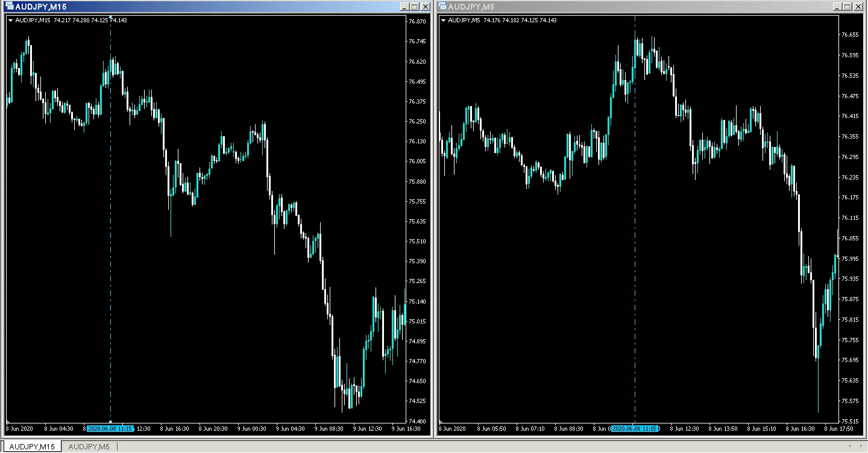The image size is (868, 453).
Task: Select highlighted 11:15 time label on M5 axis
Action: (634, 429)
